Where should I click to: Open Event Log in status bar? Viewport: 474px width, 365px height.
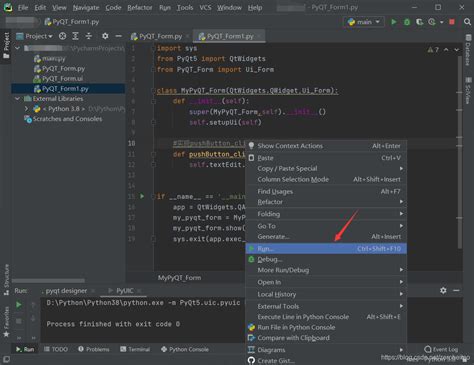(x=441, y=349)
